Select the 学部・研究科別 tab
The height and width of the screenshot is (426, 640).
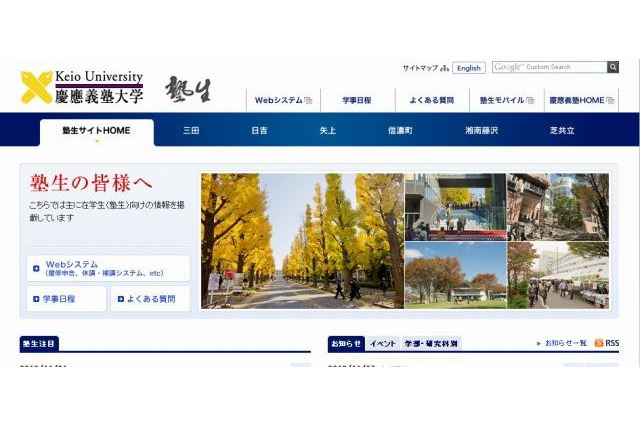coord(431,344)
